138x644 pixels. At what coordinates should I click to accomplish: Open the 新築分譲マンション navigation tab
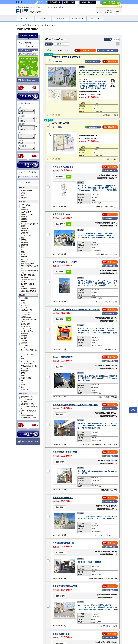pyautogui.click(x=78, y=18)
